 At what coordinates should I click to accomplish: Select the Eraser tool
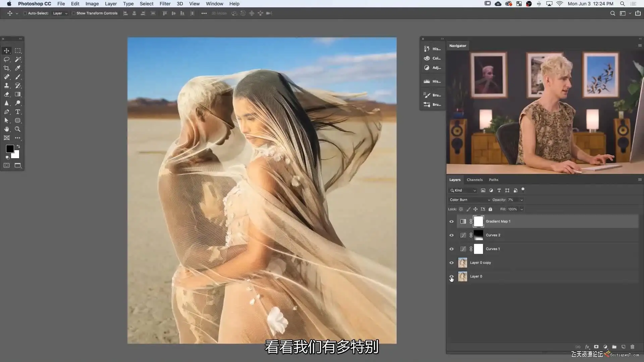point(6,94)
